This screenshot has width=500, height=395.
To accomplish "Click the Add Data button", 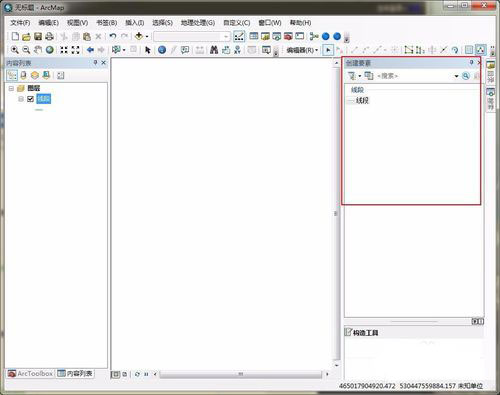I will coord(139,36).
